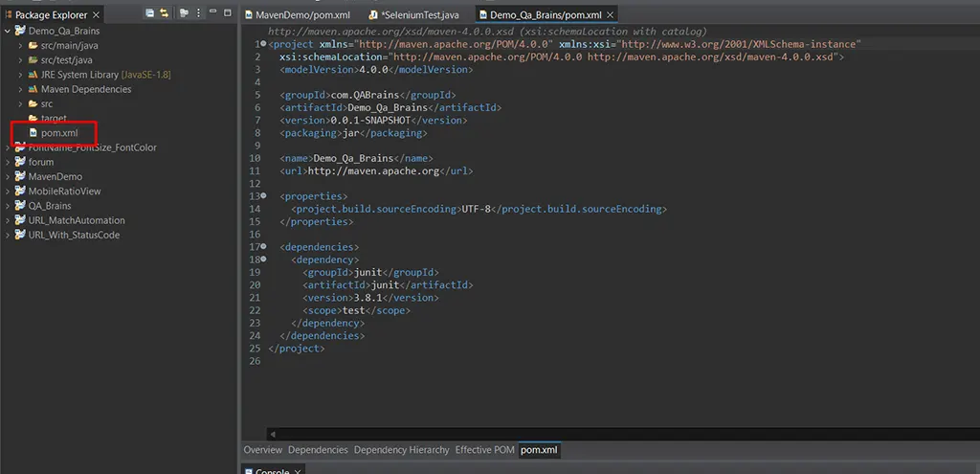Screen dimensions: 980x474
Task: Select pom.xml file in Package Explorer
Action: coord(58,133)
